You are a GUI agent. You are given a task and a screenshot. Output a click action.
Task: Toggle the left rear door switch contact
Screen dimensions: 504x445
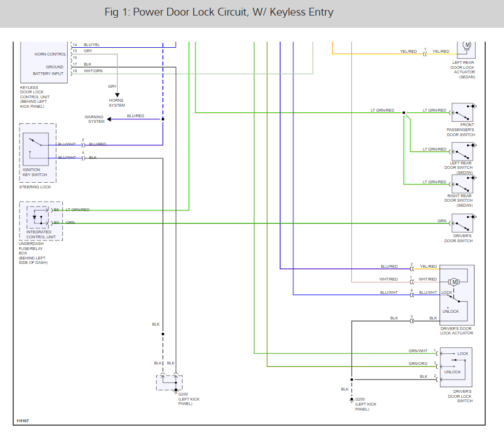pyautogui.click(x=461, y=152)
